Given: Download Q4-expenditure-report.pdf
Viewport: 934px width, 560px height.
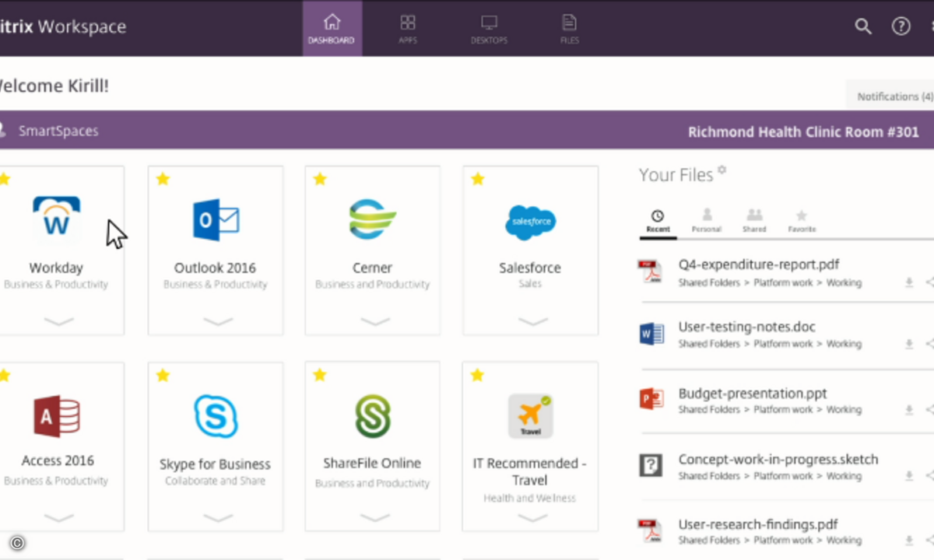Looking at the screenshot, I should [x=908, y=283].
